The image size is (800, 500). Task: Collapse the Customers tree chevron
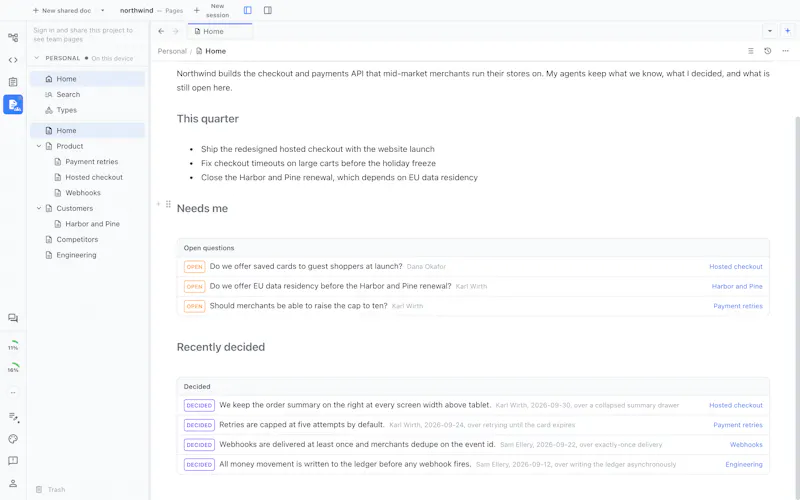39,208
